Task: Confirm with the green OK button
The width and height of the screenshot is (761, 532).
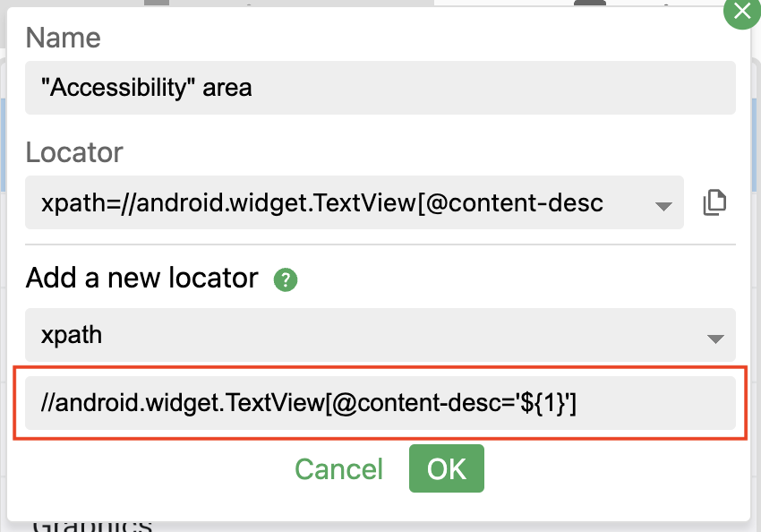Action: click(x=447, y=468)
